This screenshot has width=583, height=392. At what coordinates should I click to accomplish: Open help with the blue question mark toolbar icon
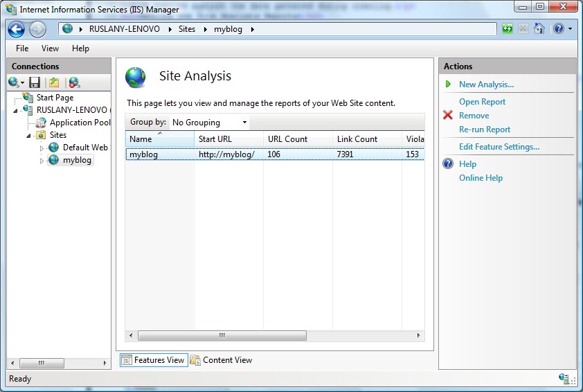(559, 28)
